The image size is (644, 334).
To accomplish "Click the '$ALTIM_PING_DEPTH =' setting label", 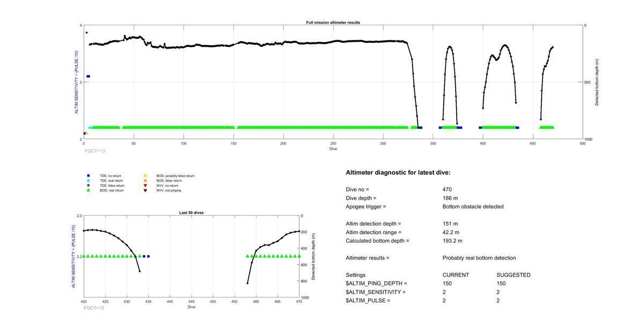I will click(x=376, y=284).
